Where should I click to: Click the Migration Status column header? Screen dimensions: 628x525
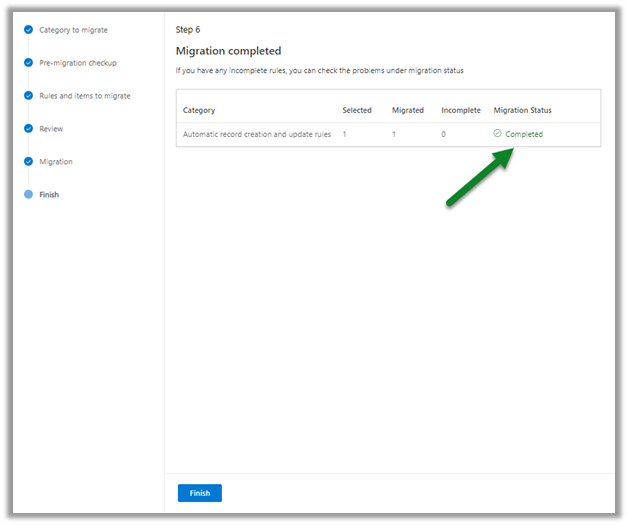[x=522, y=110]
